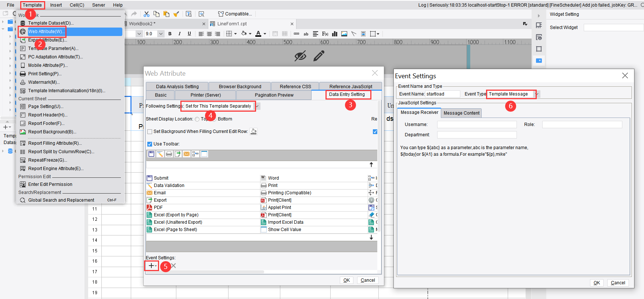Click the Submit save icon in the Use Toolbar strip
Screen dimensions: 644x299
pos(151,154)
